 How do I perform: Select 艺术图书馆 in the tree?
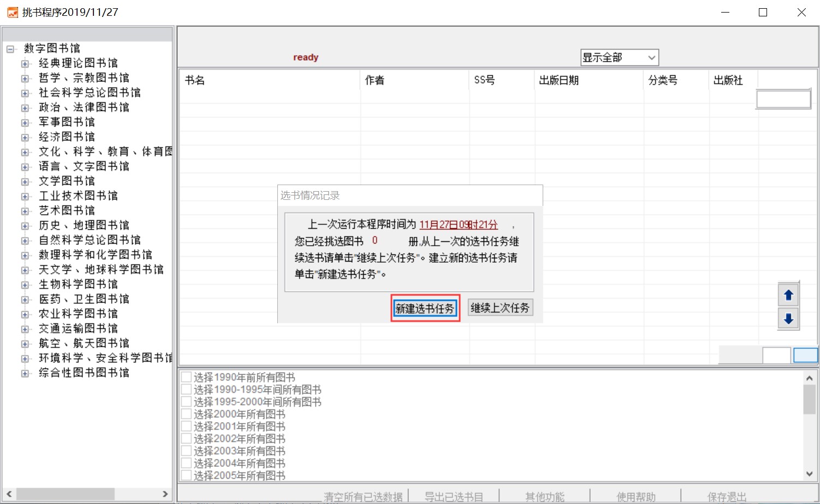click(x=67, y=211)
